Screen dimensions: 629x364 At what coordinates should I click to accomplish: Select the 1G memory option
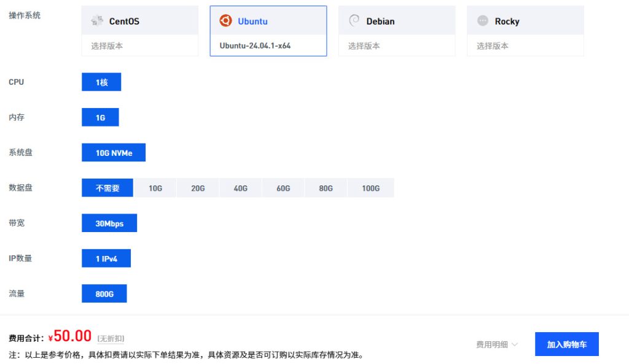coord(100,117)
